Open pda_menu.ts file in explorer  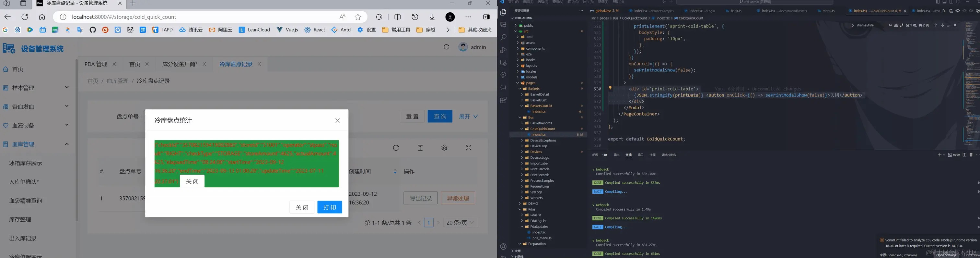click(542, 238)
